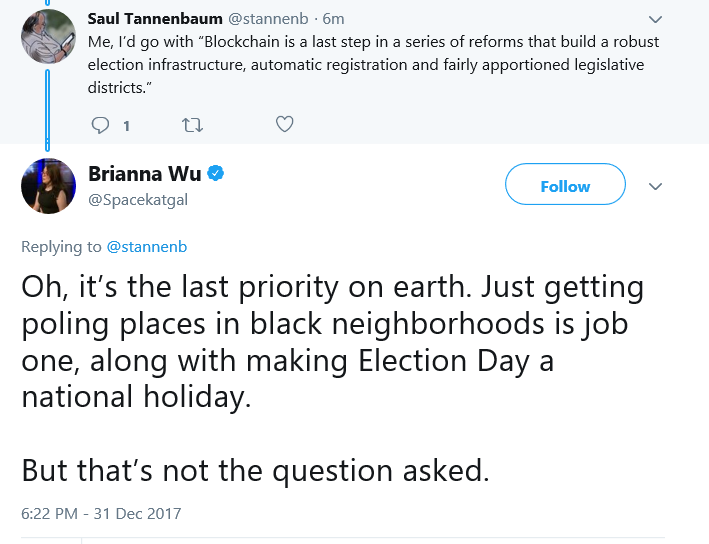The width and height of the screenshot is (709, 544).
Task: Click the 6m timestamp on Saul's tweet
Action: click(333, 19)
